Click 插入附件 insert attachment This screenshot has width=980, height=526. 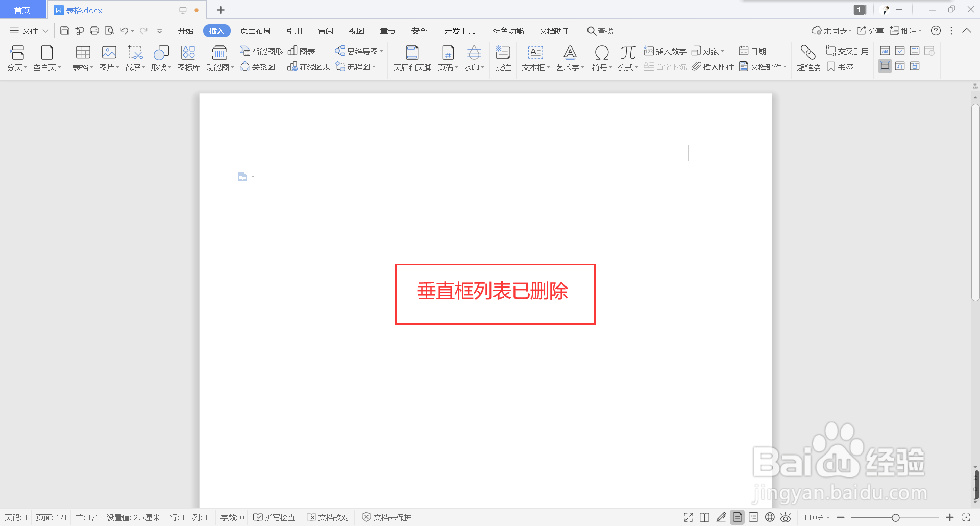713,67
